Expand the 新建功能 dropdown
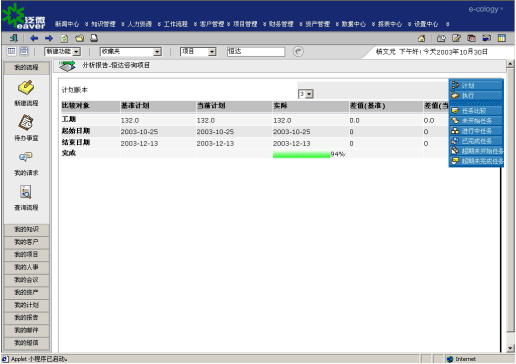The width and height of the screenshot is (516, 364). (x=63, y=51)
